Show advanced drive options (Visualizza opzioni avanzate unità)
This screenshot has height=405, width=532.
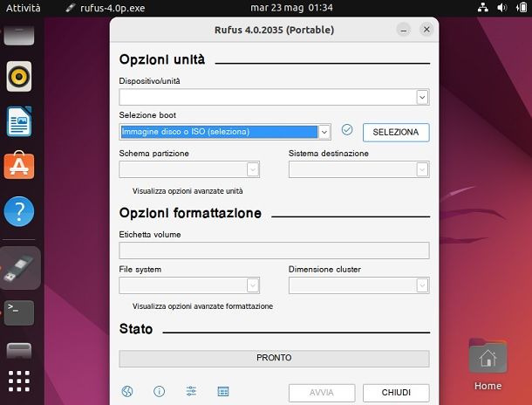188,191
